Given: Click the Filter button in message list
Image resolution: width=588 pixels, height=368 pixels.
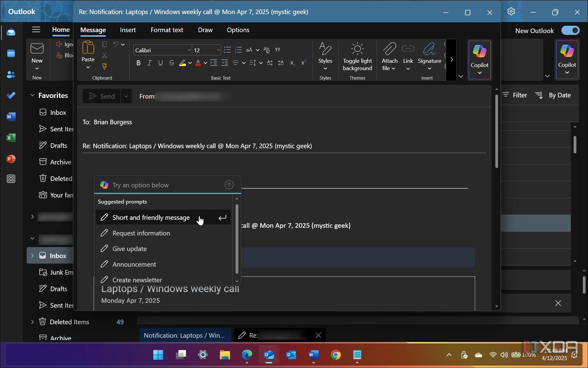Looking at the screenshot, I should [x=515, y=95].
